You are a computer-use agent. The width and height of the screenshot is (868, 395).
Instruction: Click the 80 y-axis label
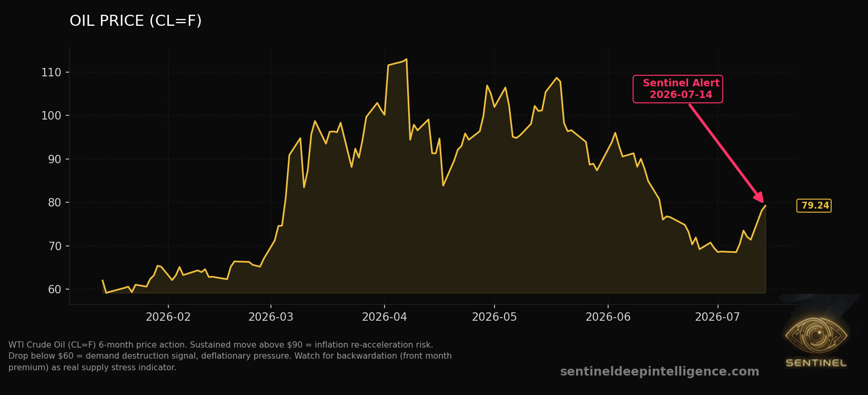[x=55, y=203]
